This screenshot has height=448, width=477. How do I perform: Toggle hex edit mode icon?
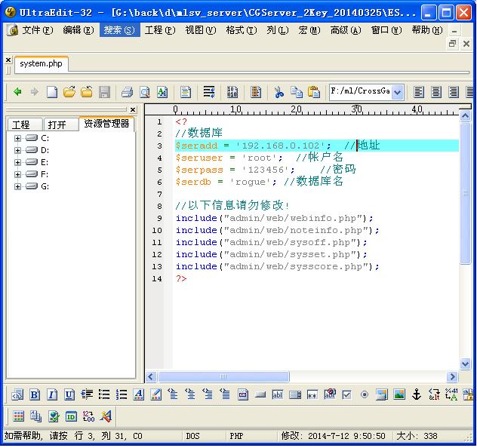(232, 92)
